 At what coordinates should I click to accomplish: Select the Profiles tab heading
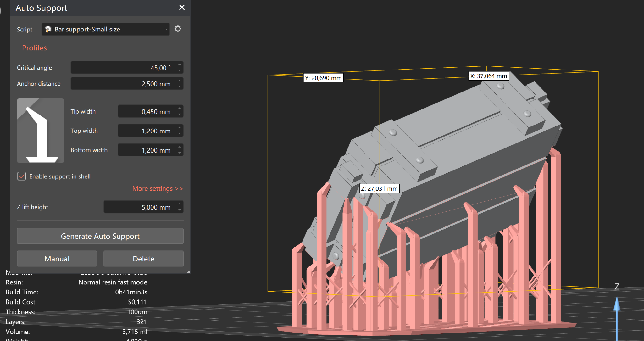34,48
